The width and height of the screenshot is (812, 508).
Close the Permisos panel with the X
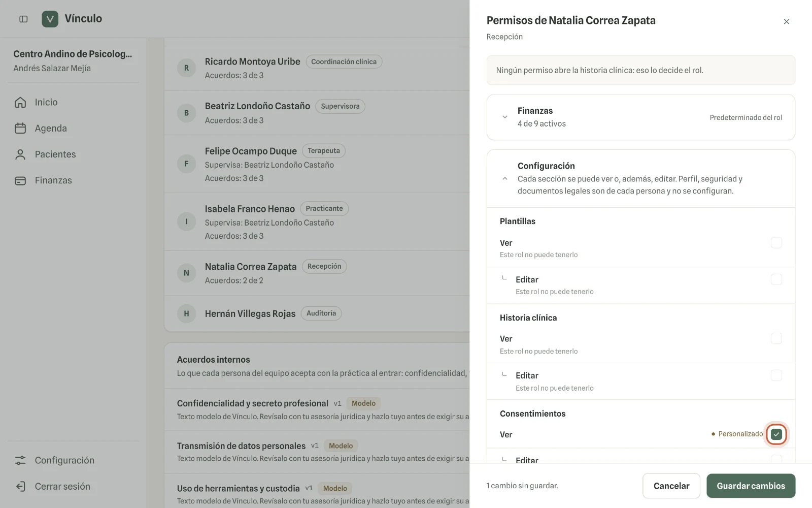point(786,21)
